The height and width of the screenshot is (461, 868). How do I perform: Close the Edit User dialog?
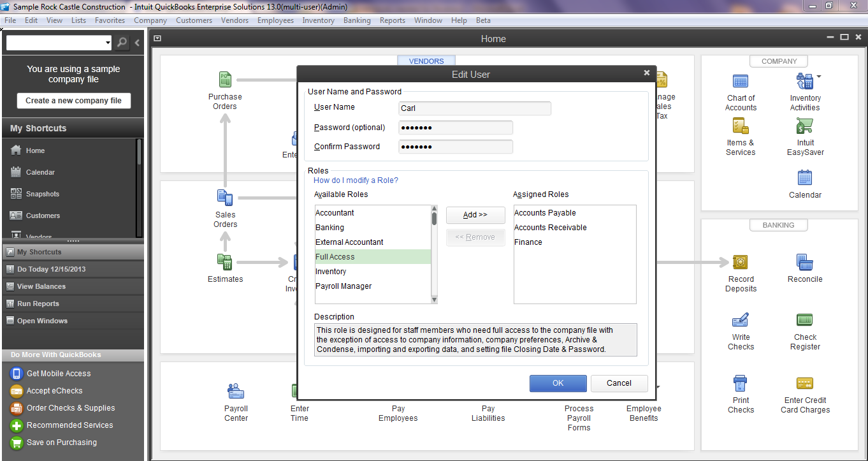pos(647,73)
